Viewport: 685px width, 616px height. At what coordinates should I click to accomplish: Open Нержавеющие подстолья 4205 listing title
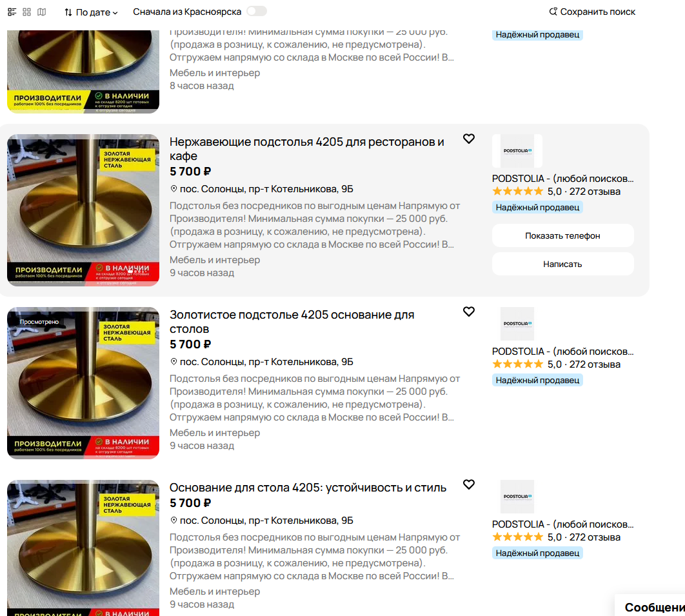coord(306,149)
